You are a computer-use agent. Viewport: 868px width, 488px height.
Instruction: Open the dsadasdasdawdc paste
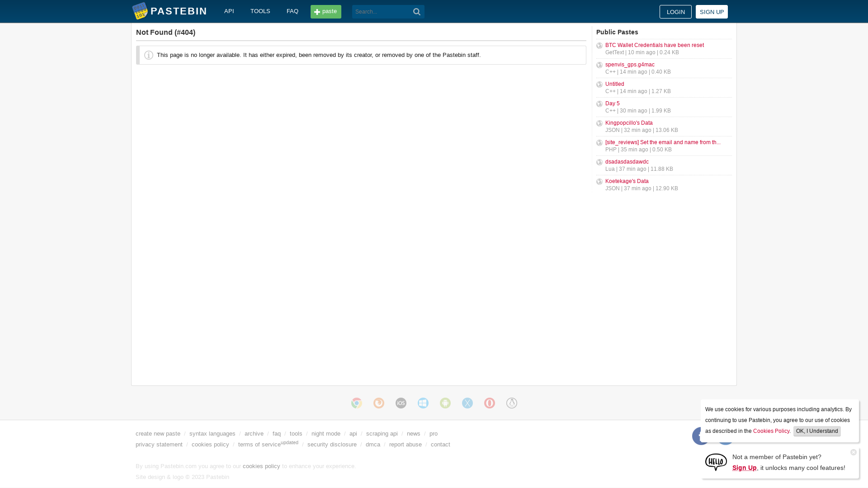pos(627,162)
